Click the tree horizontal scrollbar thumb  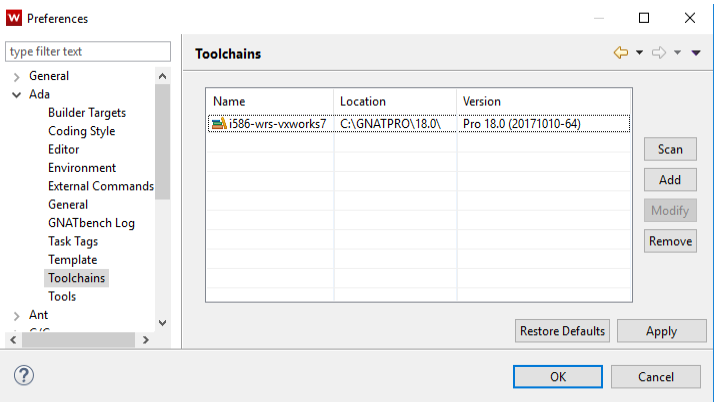click(78, 340)
